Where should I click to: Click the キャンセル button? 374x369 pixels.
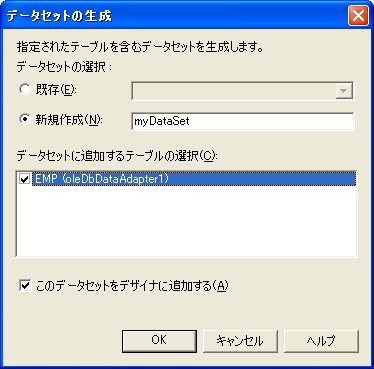240,341
